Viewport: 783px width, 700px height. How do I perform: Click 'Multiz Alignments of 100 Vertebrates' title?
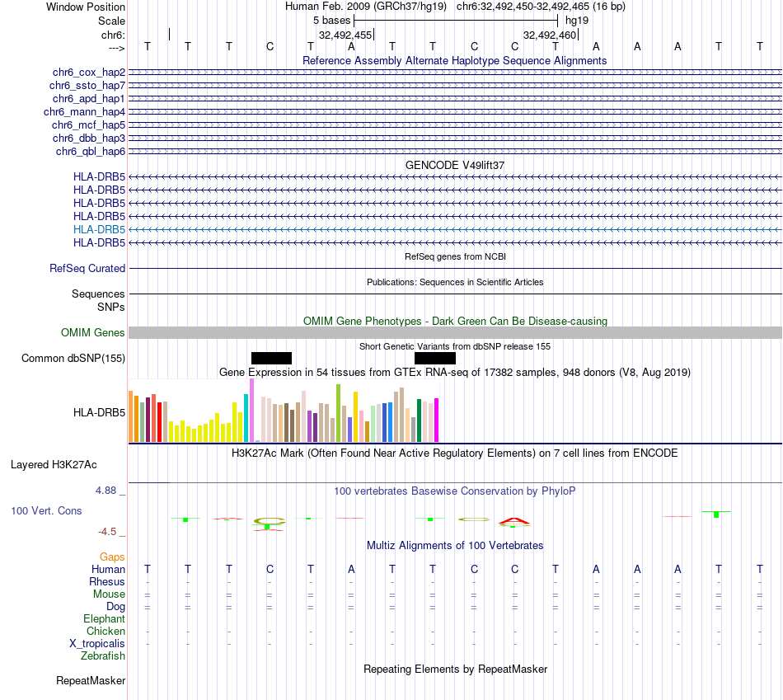(455, 546)
